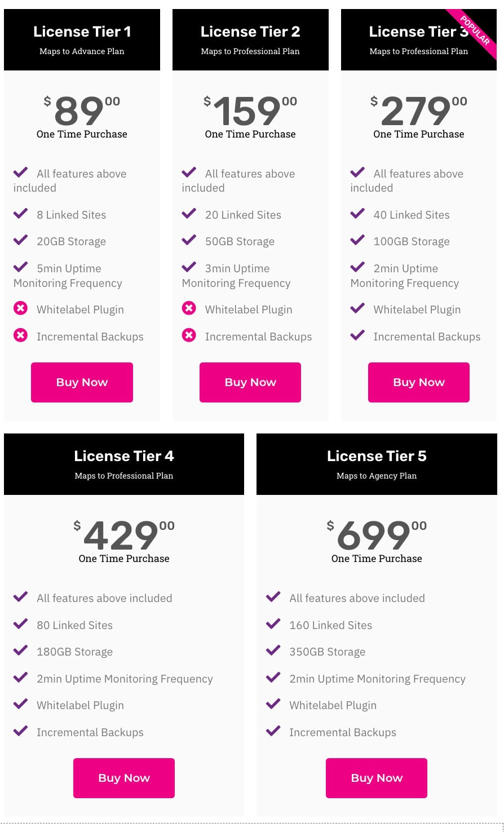Click checkmark next to 100GB Storage
This screenshot has width=504, height=832.
357,240
